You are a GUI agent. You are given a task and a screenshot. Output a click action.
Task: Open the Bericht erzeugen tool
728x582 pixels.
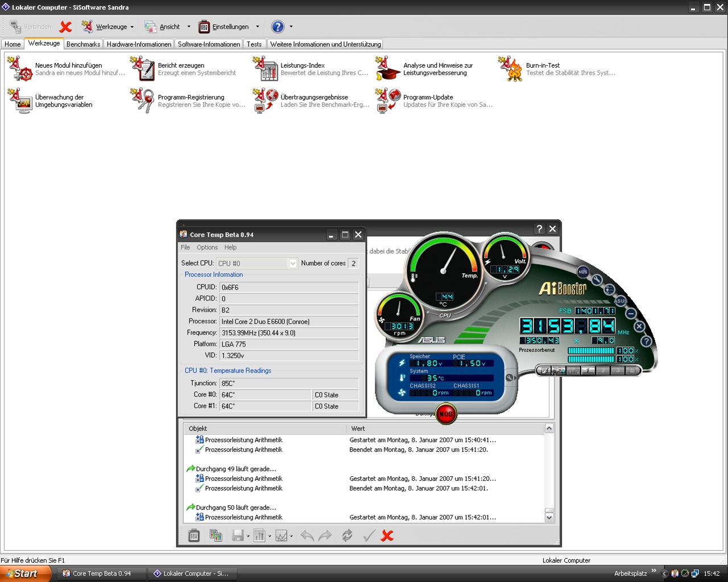pos(183,69)
